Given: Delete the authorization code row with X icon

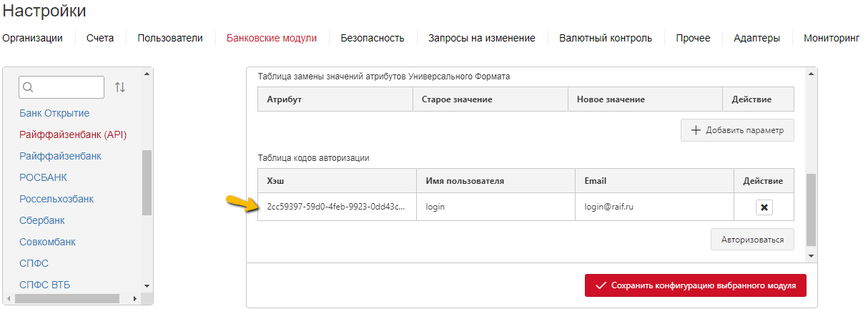Looking at the screenshot, I should coord(764,207).
